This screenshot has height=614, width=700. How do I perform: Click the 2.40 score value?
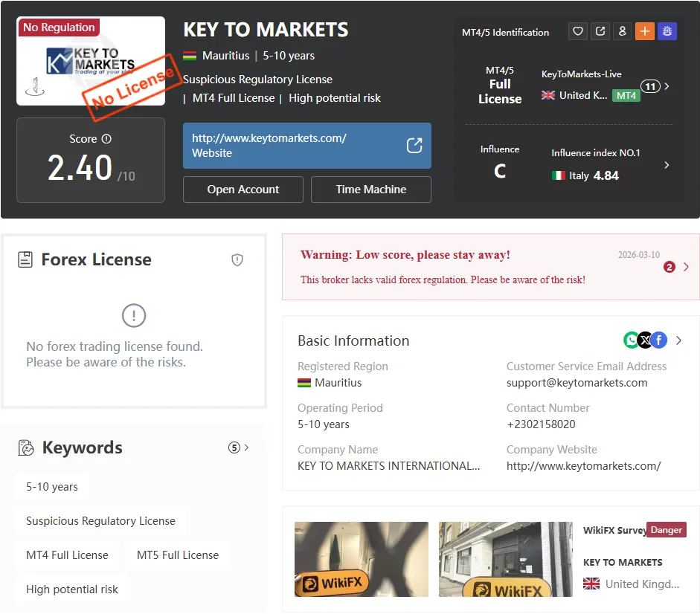pyautogui.click(x=80, y=168)
